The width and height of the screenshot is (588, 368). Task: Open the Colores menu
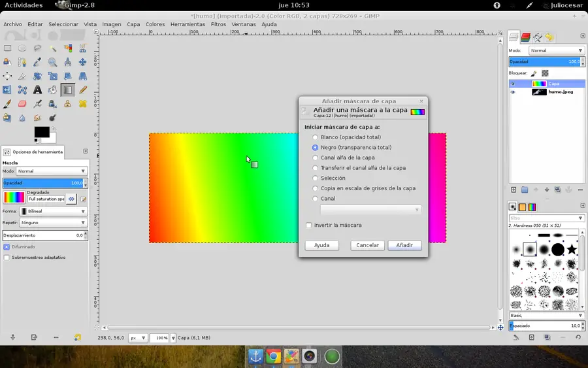point(155,24)
